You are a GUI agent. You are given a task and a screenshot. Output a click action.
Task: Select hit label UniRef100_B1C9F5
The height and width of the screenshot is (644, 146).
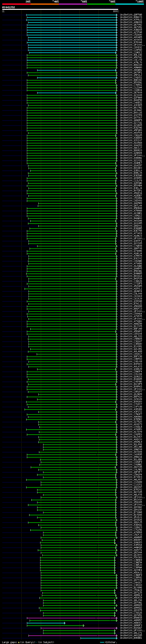coord(131,384)
